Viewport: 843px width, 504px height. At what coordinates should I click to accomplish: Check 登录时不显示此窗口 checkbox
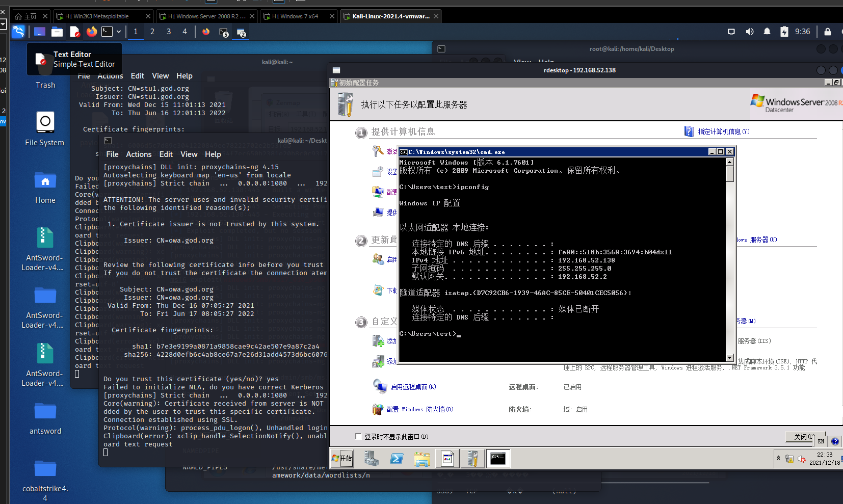point(358,436)
